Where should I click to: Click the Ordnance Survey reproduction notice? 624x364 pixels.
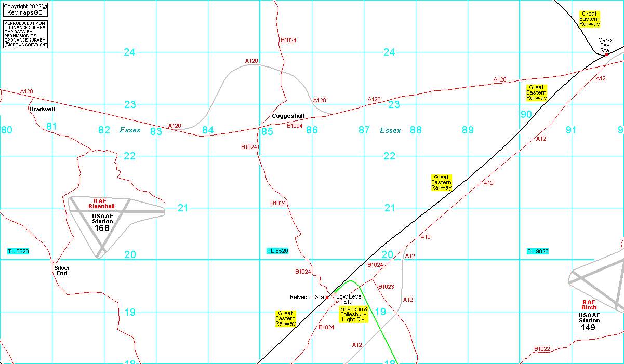[25, 34]
